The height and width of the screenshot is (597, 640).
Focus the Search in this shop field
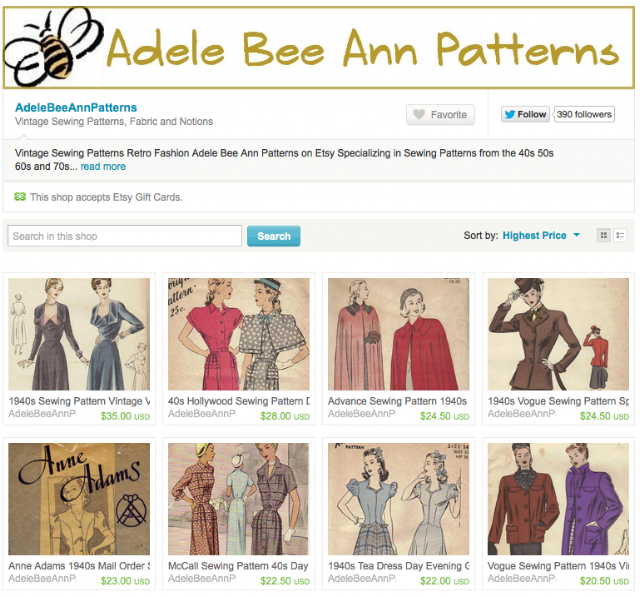click(124, 236)
